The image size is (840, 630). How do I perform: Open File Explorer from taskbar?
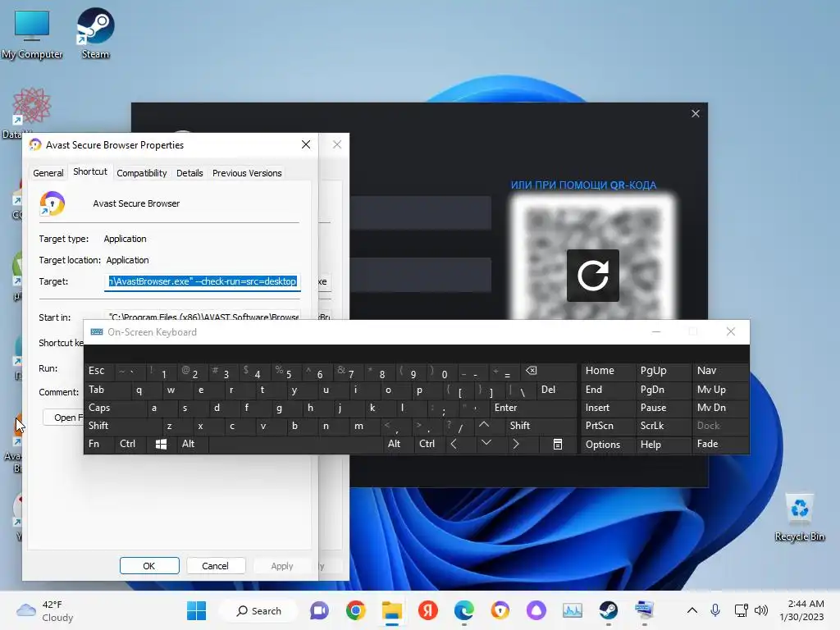(391, 610)
